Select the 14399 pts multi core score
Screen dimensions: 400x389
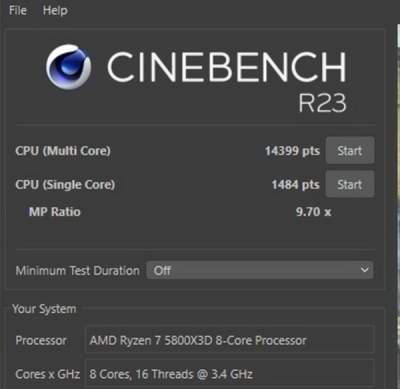pos(292,151)
